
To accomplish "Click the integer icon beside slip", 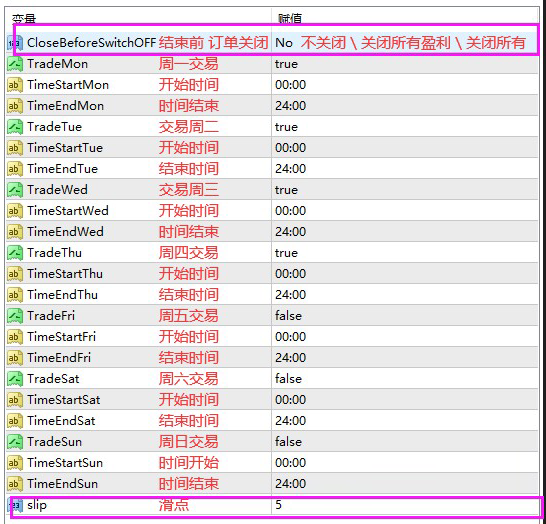I will (x=15, y=505).
